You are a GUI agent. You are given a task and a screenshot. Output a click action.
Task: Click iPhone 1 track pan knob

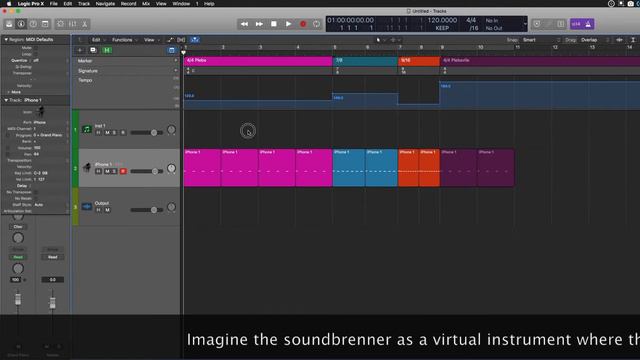pyautogui.click(x=171, y=168)
